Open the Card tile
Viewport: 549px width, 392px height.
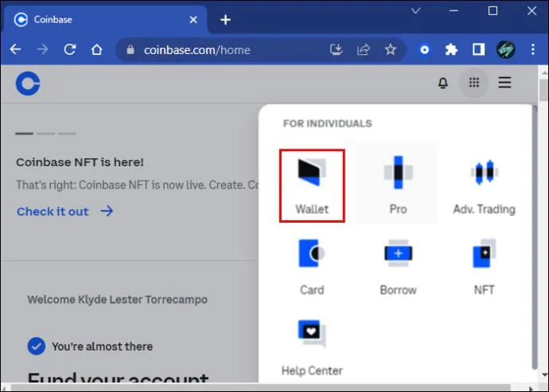click(x=312, y=266)
